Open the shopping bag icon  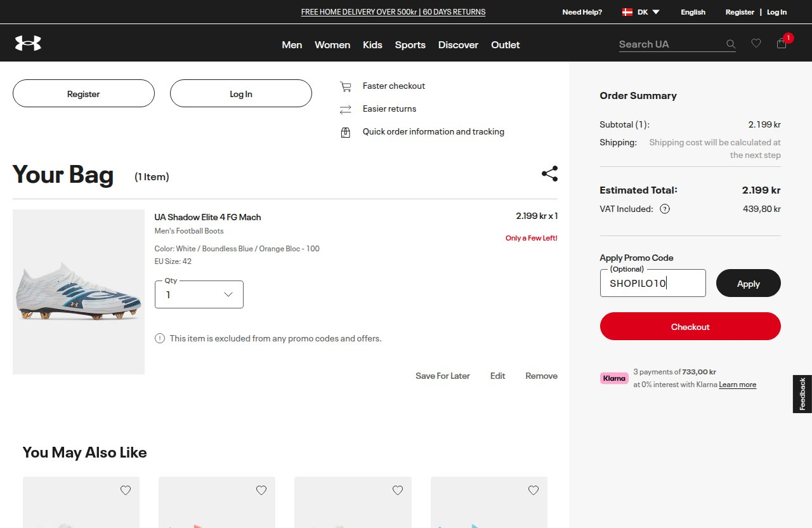tap(782, 43)
